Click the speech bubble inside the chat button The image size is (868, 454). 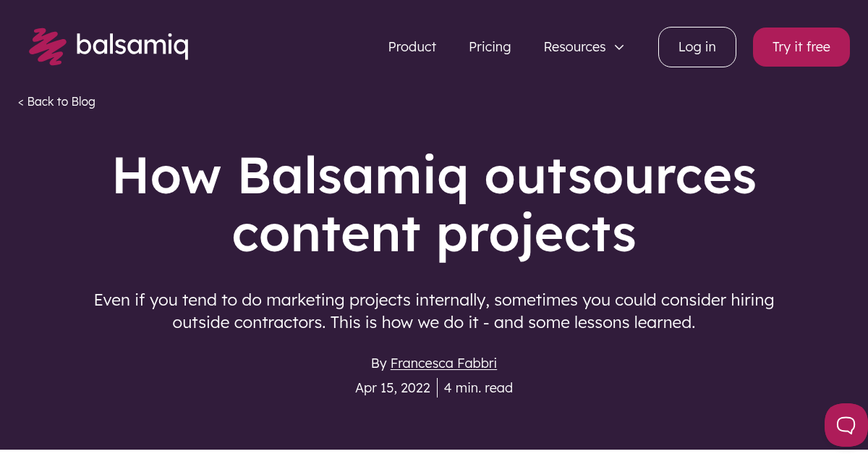(845, 424)
